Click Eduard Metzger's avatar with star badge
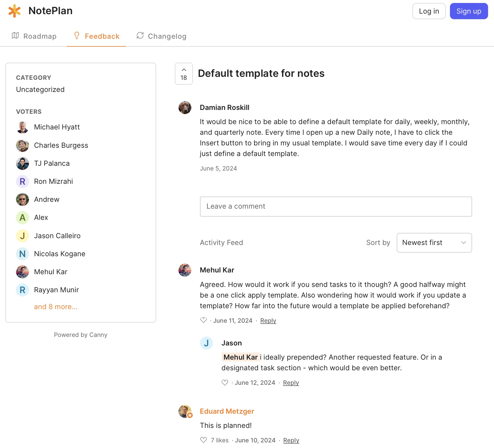 185,411
